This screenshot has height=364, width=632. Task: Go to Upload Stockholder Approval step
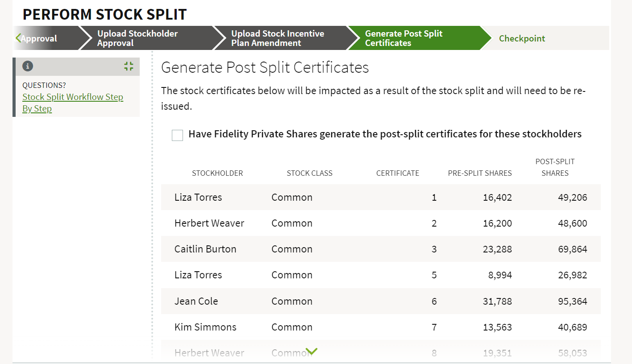point(137,38)
